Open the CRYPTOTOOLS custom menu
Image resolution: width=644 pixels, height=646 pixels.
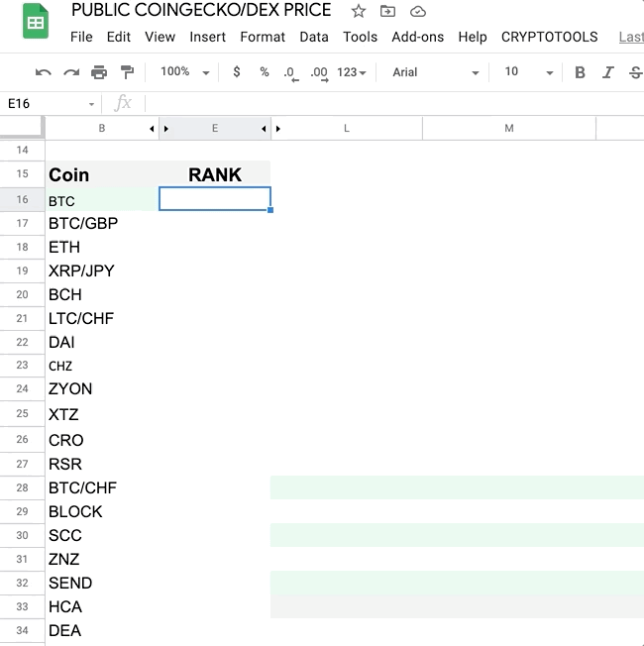coord(549,37)
